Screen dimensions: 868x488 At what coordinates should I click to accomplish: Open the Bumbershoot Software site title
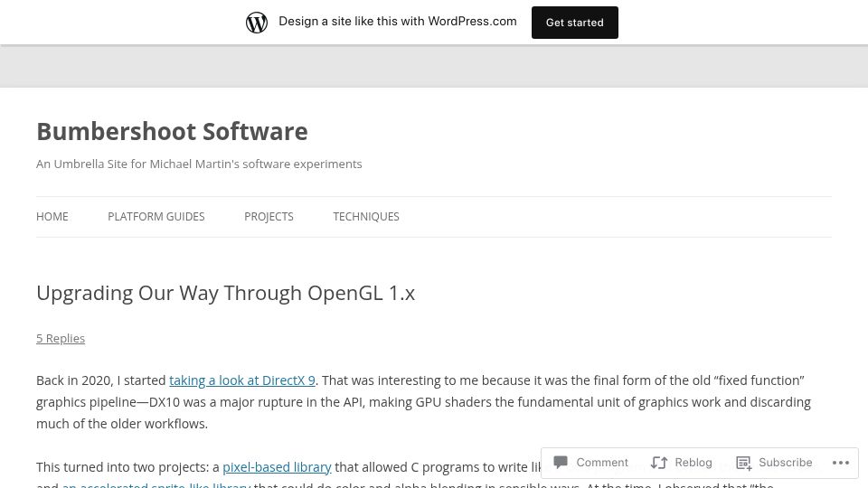pos(172,131)
